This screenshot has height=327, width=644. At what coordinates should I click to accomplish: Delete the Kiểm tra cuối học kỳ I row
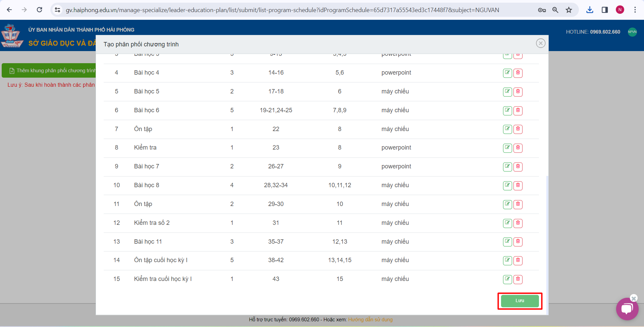tap(518, 279)
